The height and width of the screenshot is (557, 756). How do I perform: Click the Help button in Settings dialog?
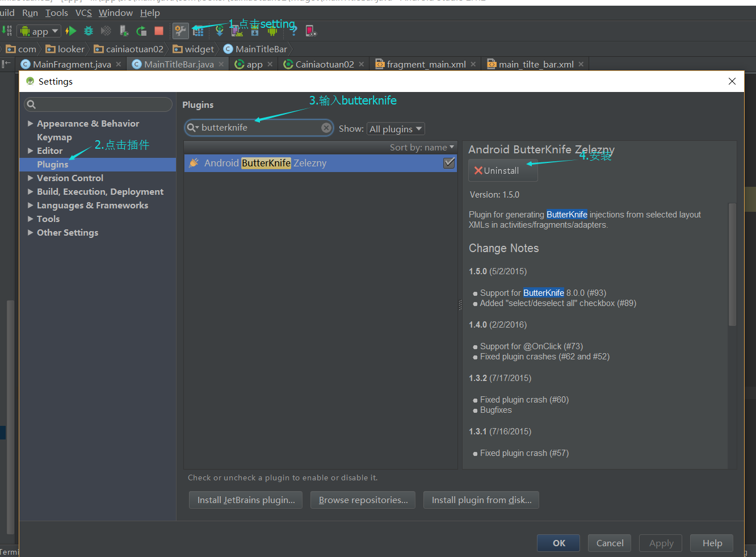[x=712, y=543]
